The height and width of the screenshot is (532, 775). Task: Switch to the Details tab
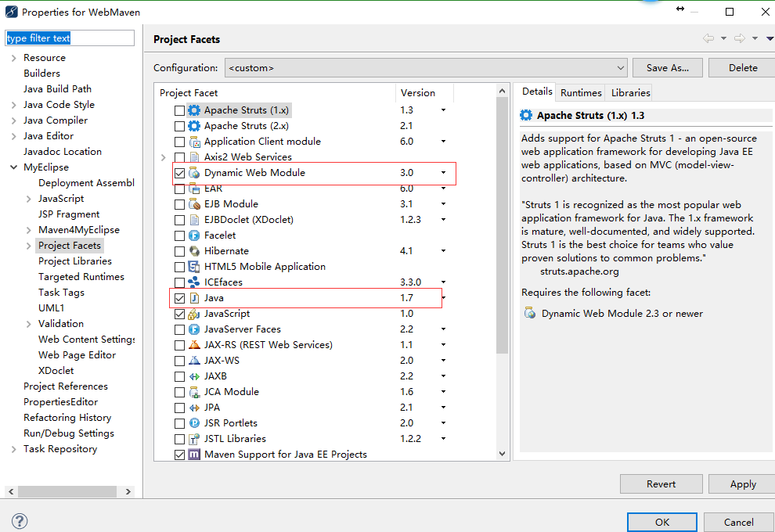pos(537,92)
